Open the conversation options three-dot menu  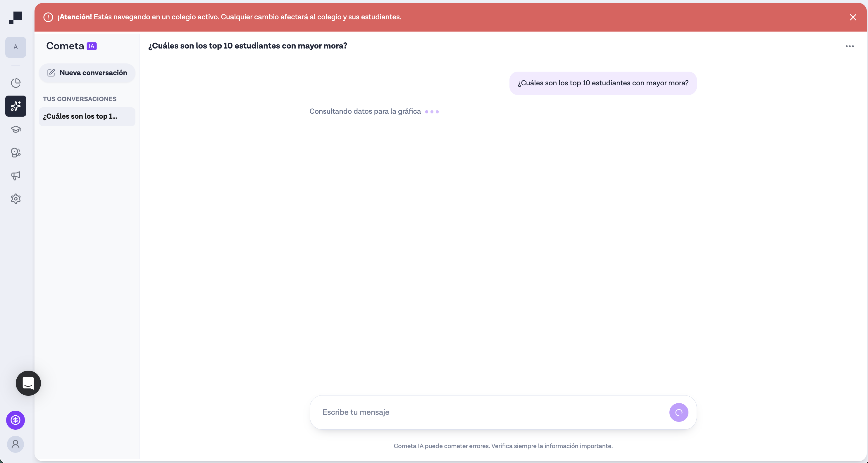(x=850, y=46)
